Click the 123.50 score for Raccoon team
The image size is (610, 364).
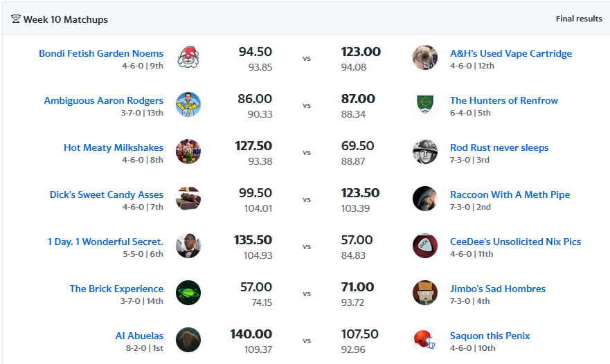[360, 193]
